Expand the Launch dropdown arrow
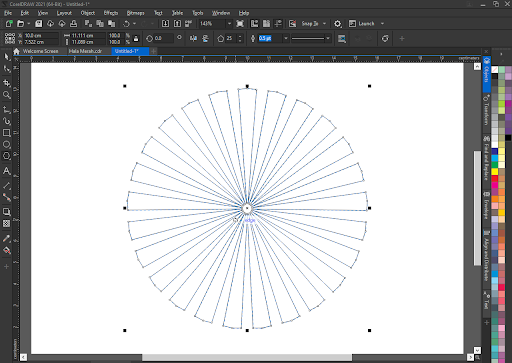 click(382, 24)
